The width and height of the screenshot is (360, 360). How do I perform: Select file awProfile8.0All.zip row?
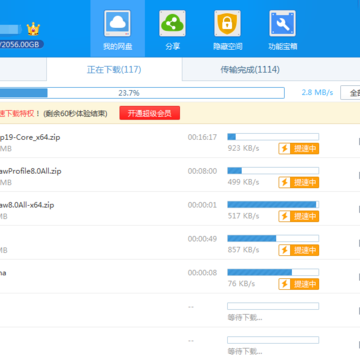(180, 175)
